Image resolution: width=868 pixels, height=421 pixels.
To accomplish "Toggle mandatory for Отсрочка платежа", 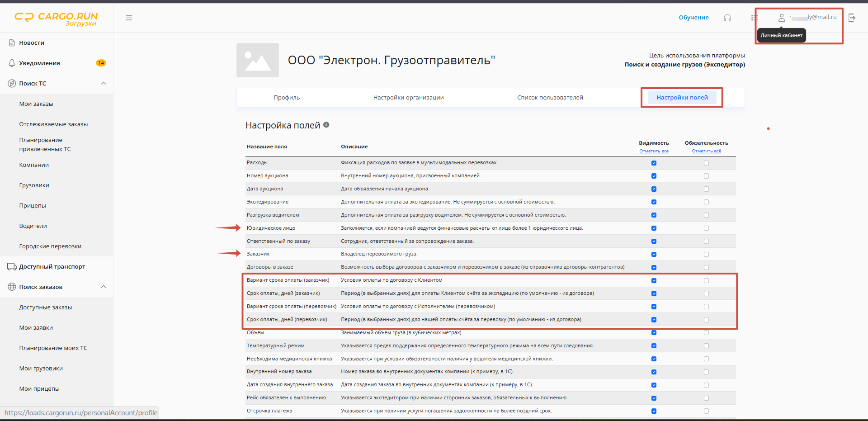I will (706, 411).
